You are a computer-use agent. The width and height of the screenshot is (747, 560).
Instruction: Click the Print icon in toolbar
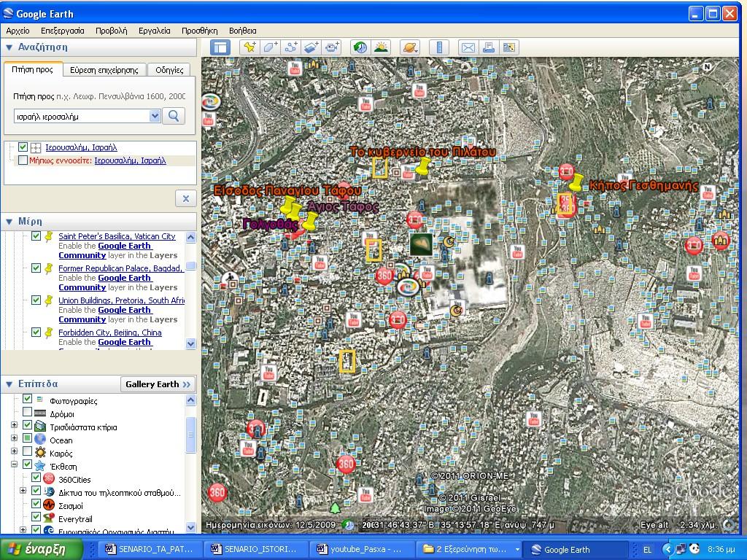(x=489, y=47)
